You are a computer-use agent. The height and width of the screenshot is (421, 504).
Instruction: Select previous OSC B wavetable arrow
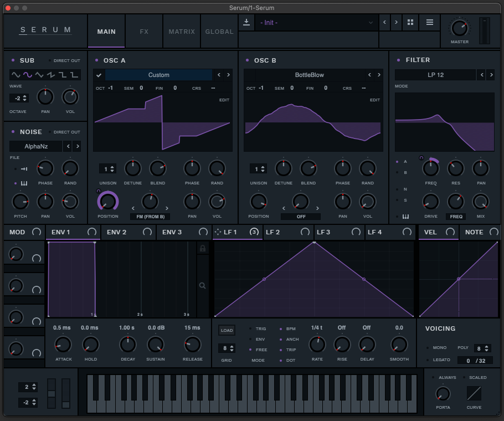(369, 75)
